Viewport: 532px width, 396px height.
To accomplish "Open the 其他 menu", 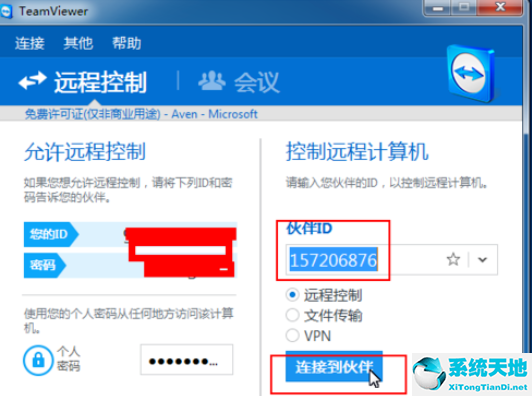I will [78, 43].
